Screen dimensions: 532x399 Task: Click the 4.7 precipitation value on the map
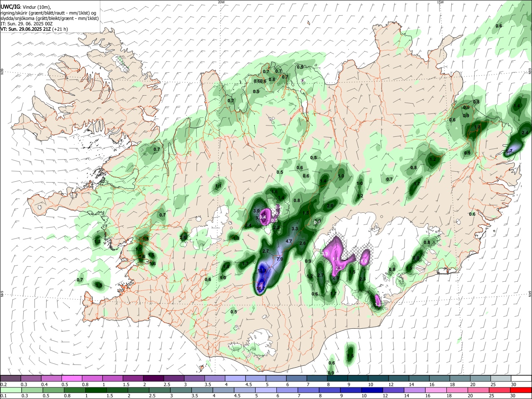point(289,241)
